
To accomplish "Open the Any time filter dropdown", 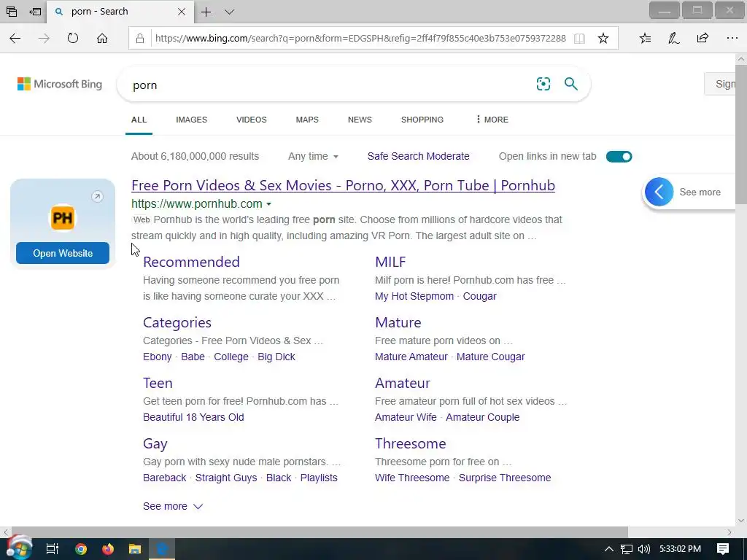I will point(313,156).
